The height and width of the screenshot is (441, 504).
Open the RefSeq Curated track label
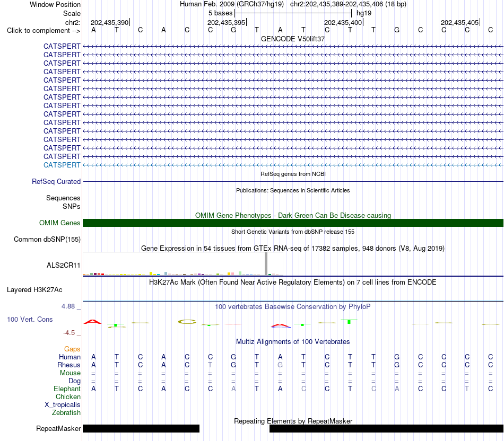pyautogui.click(x=56, y=181)
